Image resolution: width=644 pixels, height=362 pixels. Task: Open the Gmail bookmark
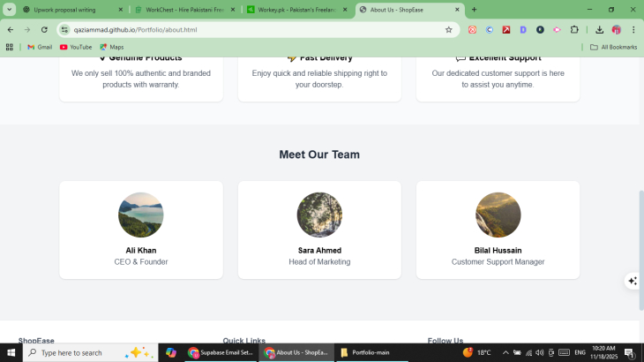click(x=40, y=47)
